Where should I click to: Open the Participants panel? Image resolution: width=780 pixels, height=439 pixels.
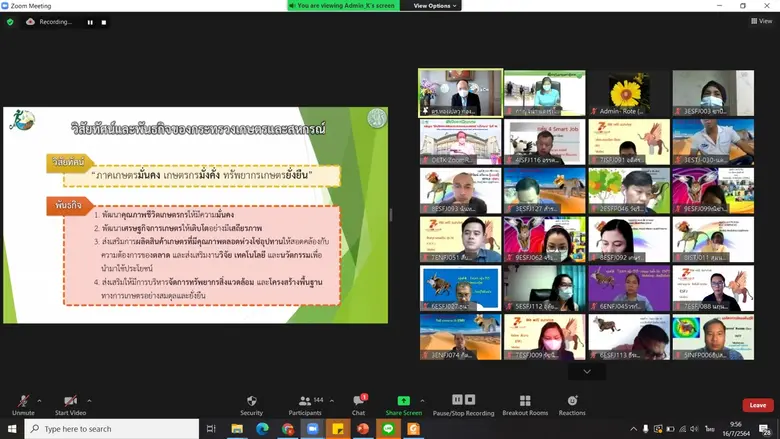click(305, 401)
